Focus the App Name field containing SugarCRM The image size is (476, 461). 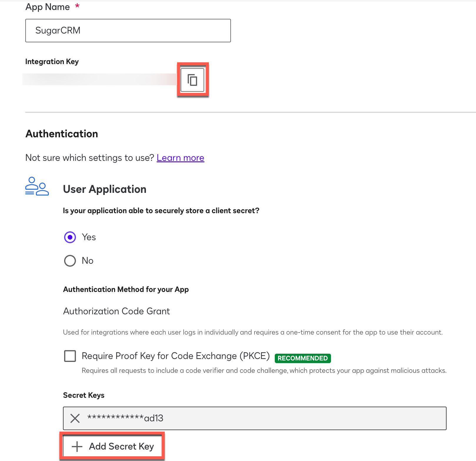point(128,31)
